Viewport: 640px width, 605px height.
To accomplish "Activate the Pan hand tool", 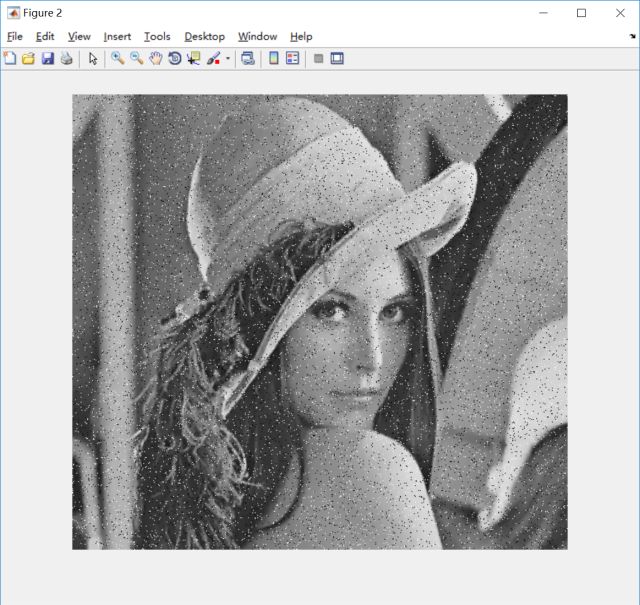I will click(155, 59).
